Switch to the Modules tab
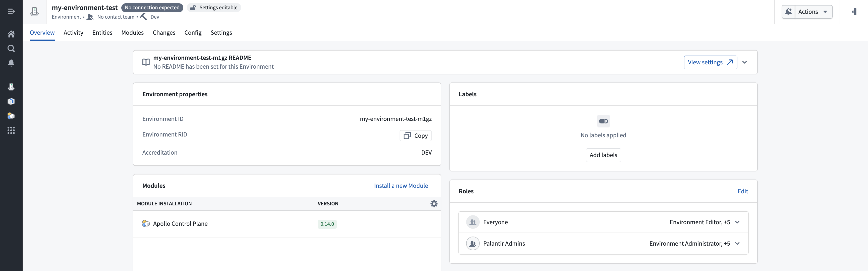868x271 pixels. pyautogui.click(x=132, y=33)
